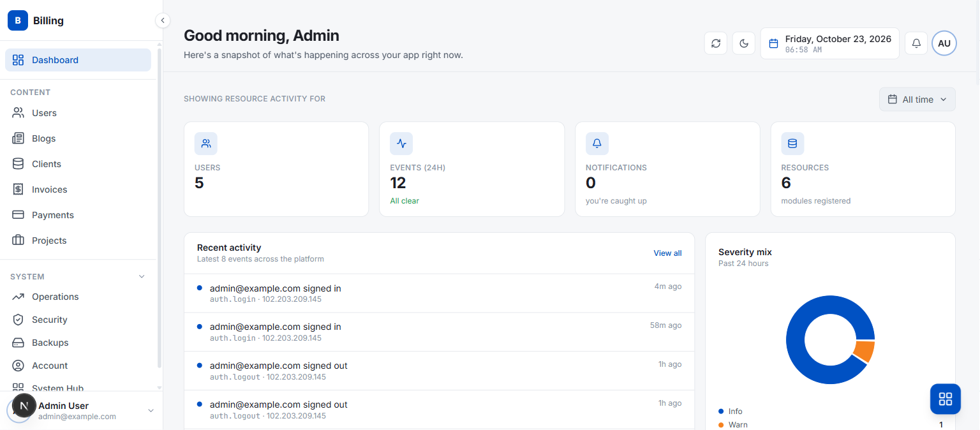Open Operations in the System menu
980x430 pixels.
click(78, 297)
